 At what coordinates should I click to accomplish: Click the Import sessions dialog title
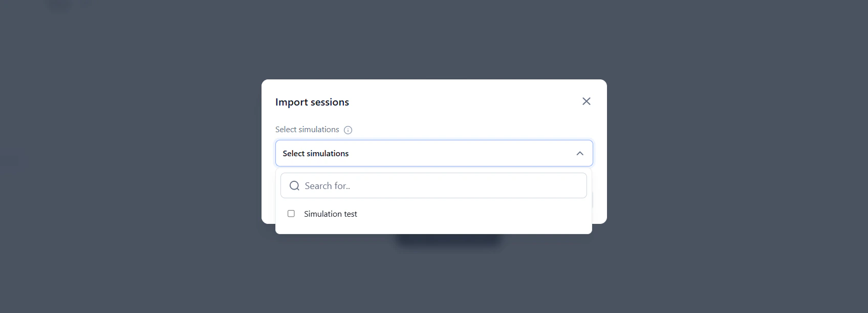coord(312,102)
